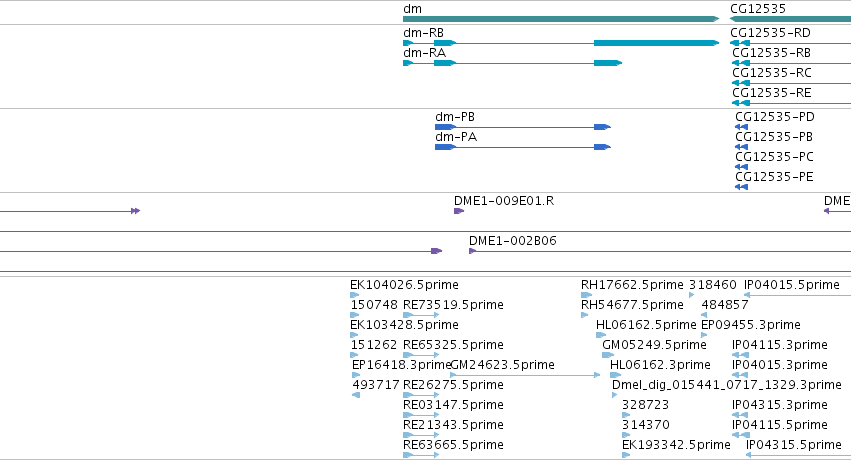851x460 pixels.
Task: Click the RE73519.5prime EST label
Action: tap(453, 305)
